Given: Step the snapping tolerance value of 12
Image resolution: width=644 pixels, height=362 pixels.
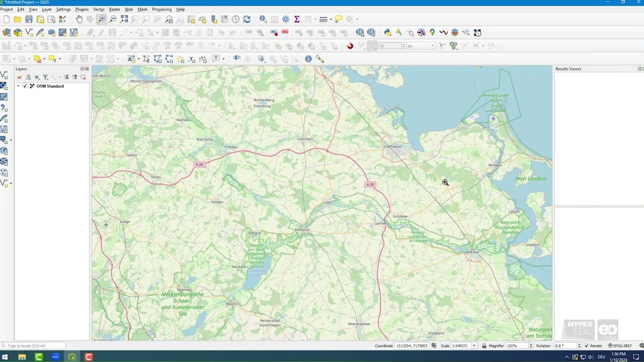Looking at the screenshot, I should 404,46.
